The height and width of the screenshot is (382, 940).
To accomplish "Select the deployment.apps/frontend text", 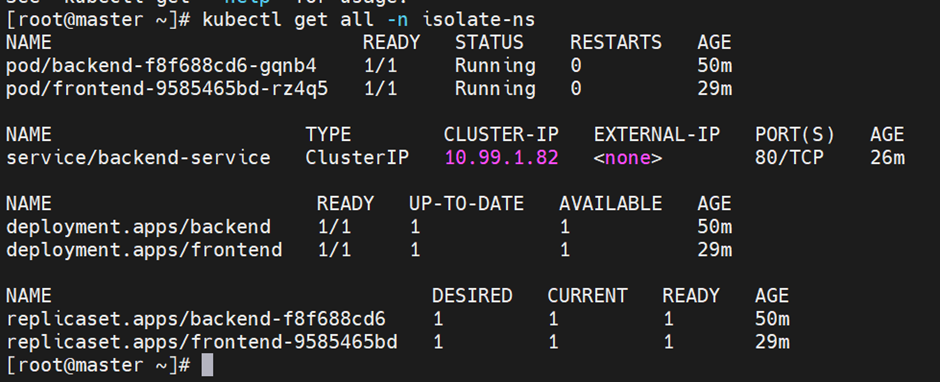I will click(144, 249).
